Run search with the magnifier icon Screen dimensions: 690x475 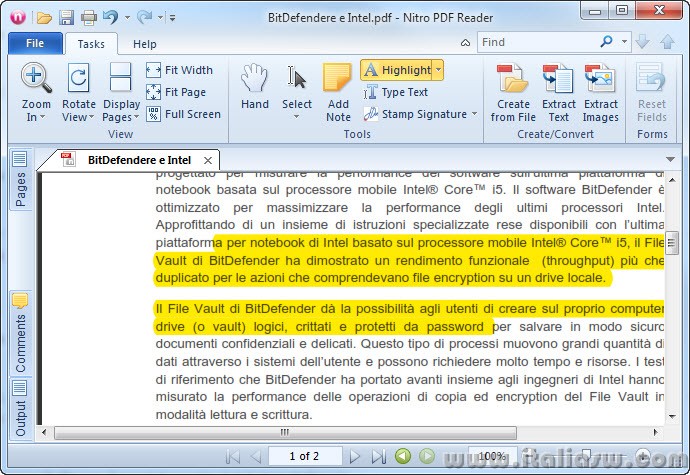tap(606, 42)
